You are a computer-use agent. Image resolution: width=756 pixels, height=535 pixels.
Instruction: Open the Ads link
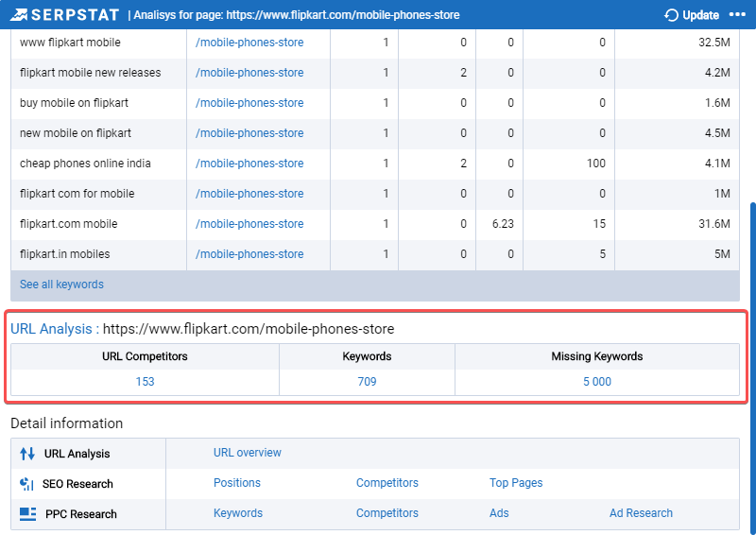(x=499, y=513)
